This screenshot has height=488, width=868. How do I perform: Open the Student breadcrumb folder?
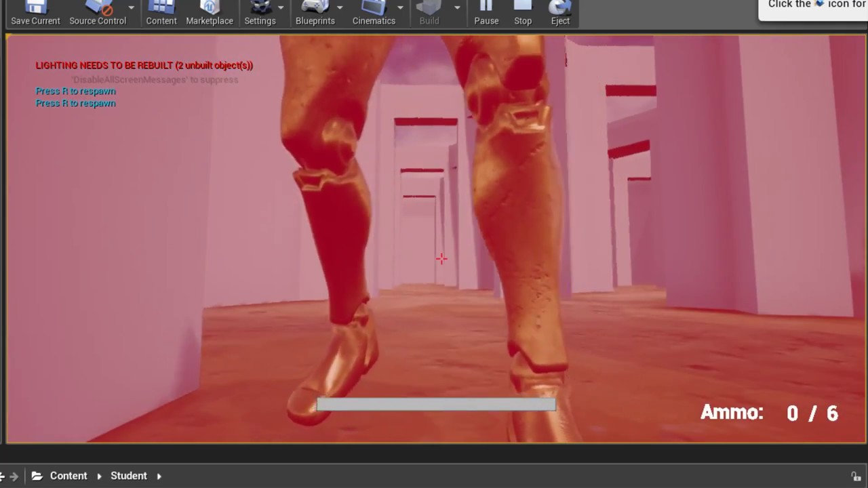point(129,476)
